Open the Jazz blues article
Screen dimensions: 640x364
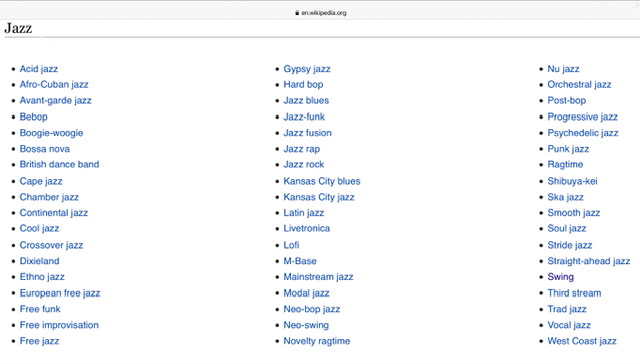[306, 100]
